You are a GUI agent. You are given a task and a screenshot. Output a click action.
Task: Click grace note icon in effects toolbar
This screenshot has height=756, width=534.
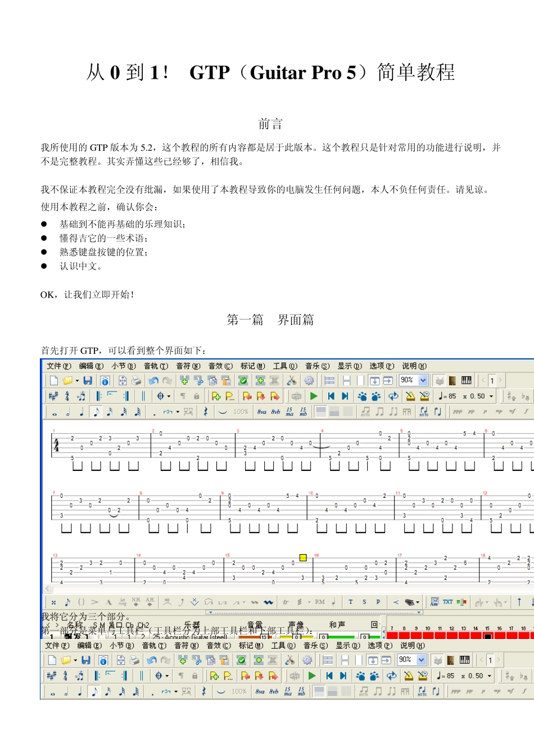pyautogui.click(x=67, y=602)
